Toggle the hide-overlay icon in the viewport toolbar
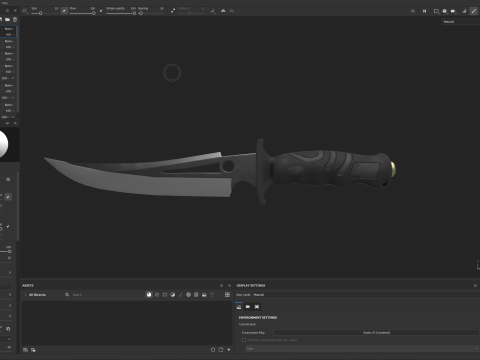Image resolution: width=480 pixels, height=360 pixels. pyautogui.click(x=413, y=11)
